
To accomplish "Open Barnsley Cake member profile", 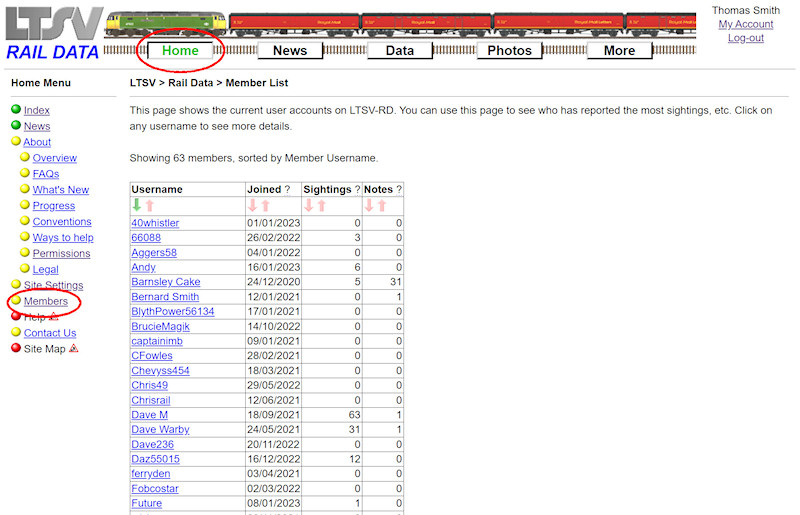I will (166, 282).
